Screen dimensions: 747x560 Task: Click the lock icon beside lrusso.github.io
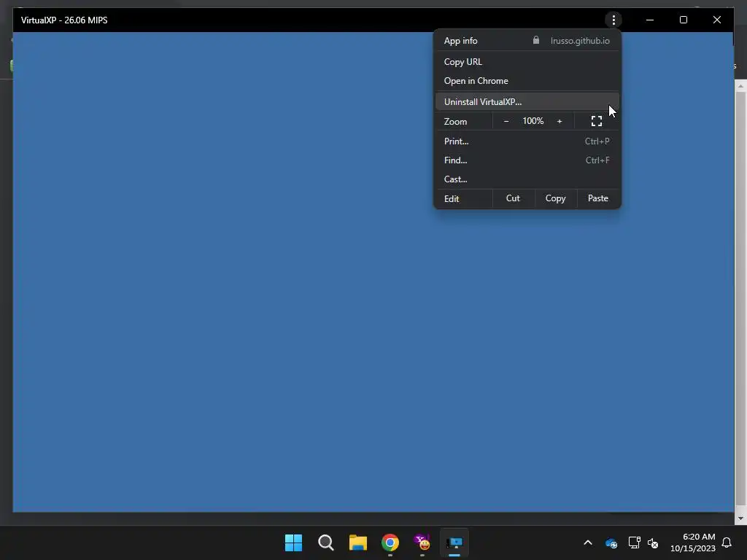(536, 40)
